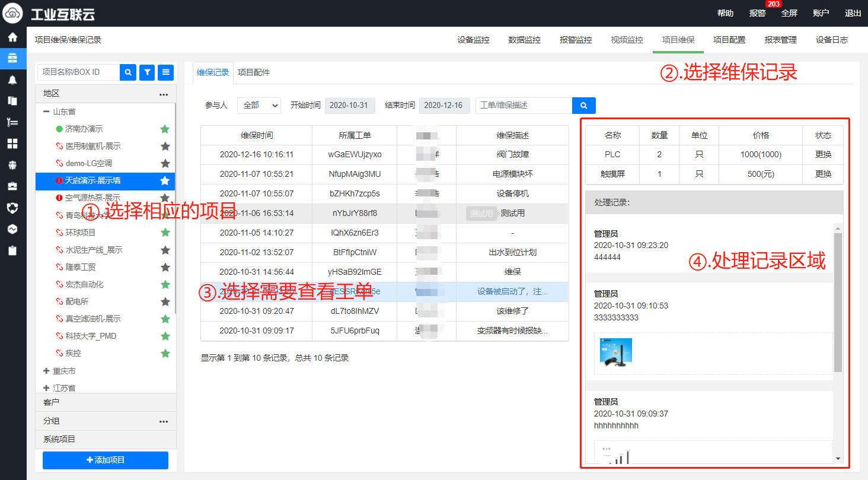Click the funnel filter button
The height and width of the screenshot is (480, 868).
147,72
